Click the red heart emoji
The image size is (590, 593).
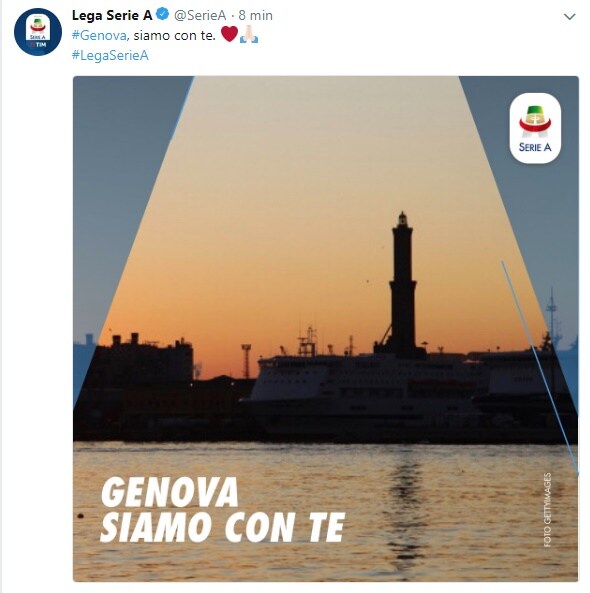(229, 34)
